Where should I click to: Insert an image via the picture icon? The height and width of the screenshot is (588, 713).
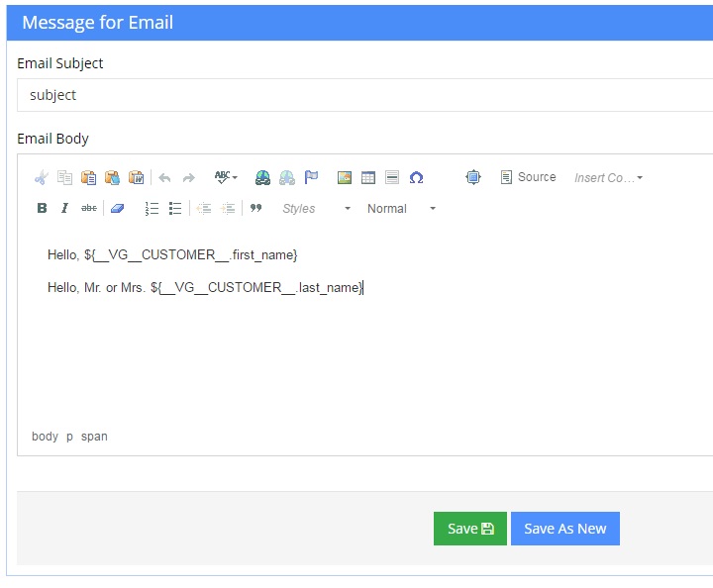(345, 178)
